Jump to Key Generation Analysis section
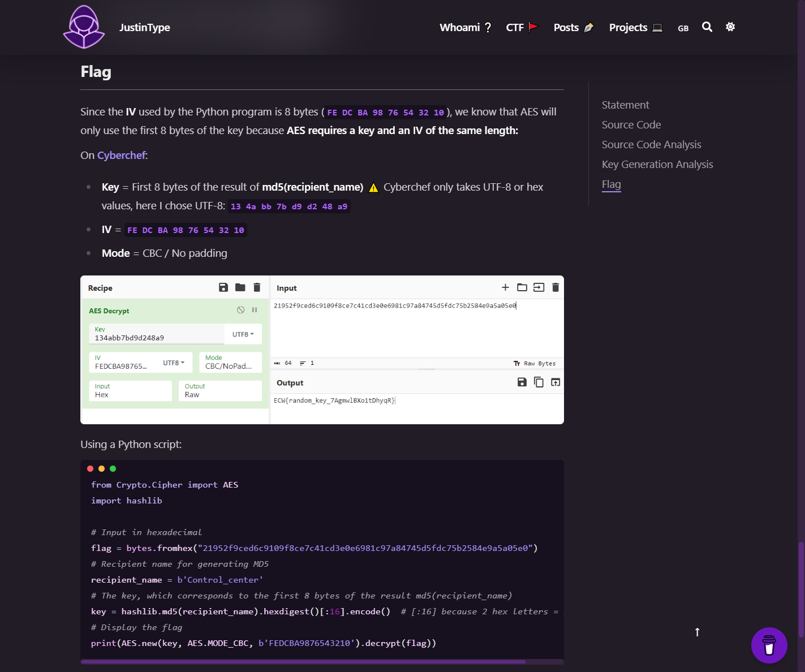This screenshot has height=672, width=805. (657, 164)
